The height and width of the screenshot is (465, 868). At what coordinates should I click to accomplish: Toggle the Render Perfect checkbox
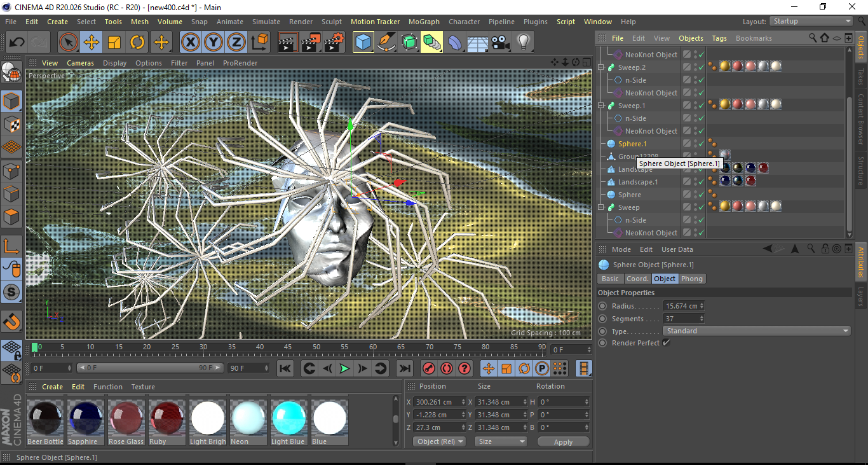click(666, 343)
